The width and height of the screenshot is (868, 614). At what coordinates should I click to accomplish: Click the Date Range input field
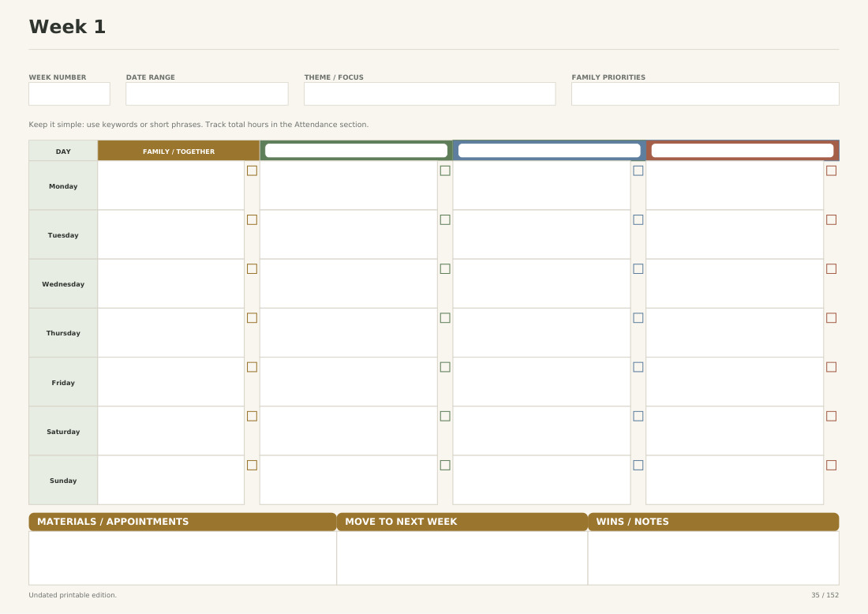pyautogui.click(x=207, y=94)
